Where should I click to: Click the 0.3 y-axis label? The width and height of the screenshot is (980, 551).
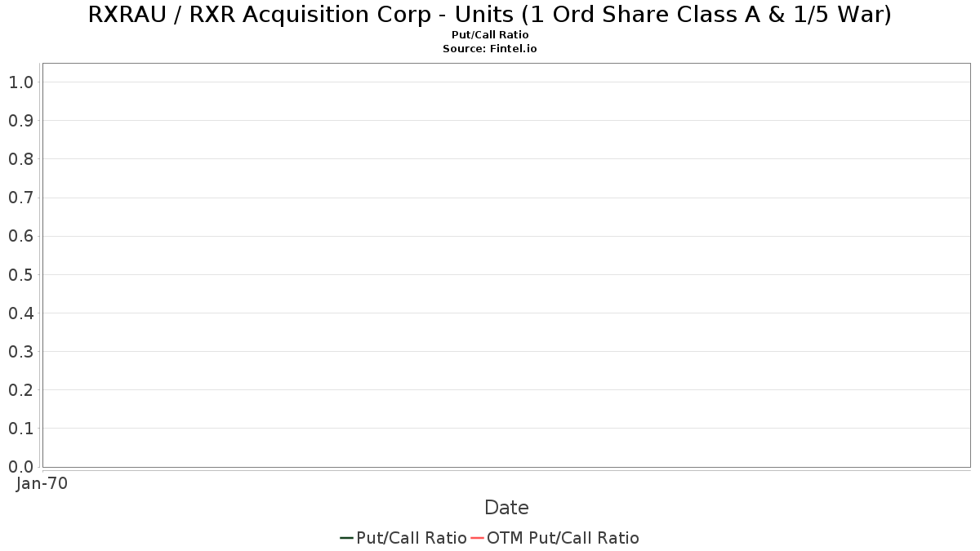pyautogui.click(x=21, y=352)
